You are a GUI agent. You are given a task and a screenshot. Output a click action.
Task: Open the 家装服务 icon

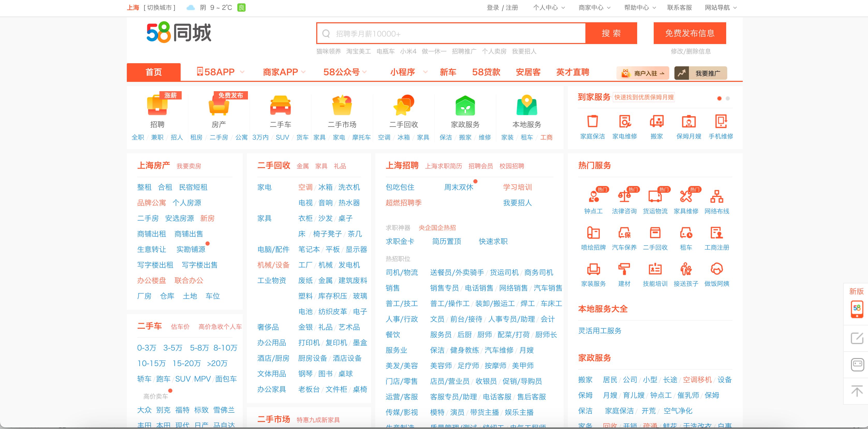tap(593, 269)
